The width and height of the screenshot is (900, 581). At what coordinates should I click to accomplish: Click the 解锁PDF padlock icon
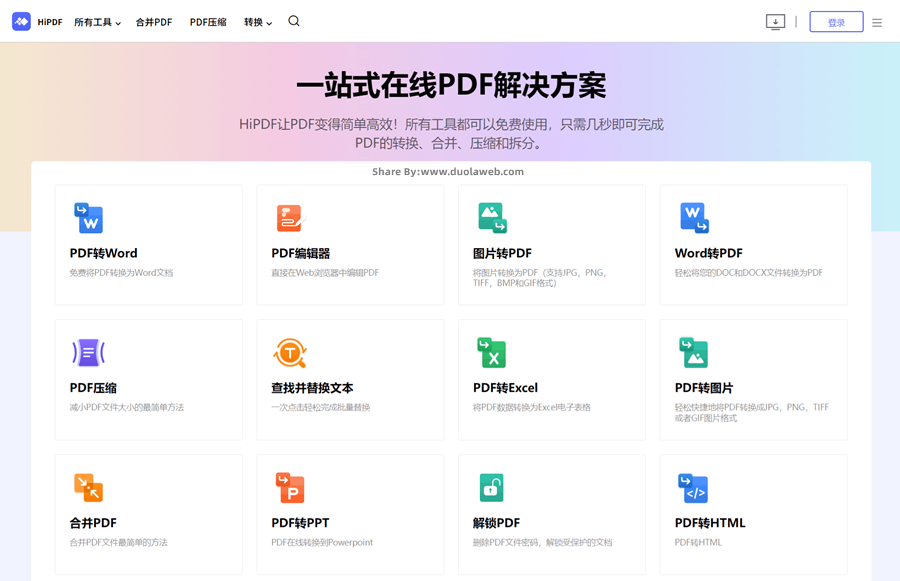(492, 487)
